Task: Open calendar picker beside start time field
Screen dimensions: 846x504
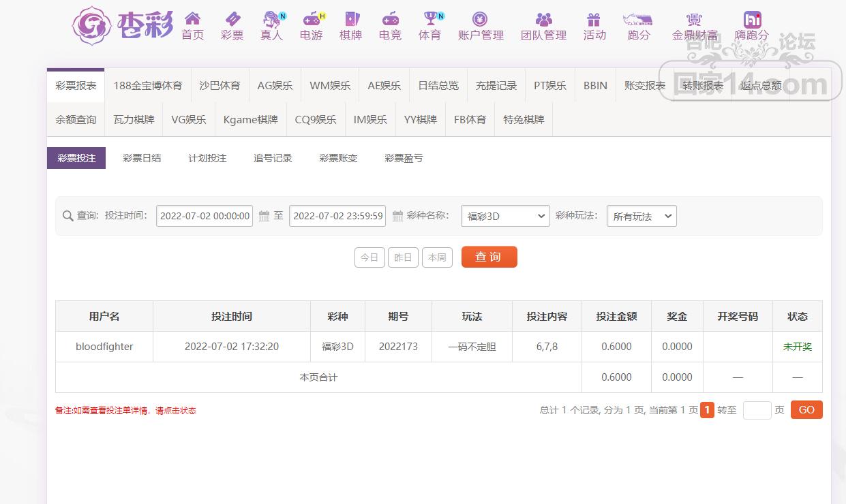Action: click(x=264, y=217)
